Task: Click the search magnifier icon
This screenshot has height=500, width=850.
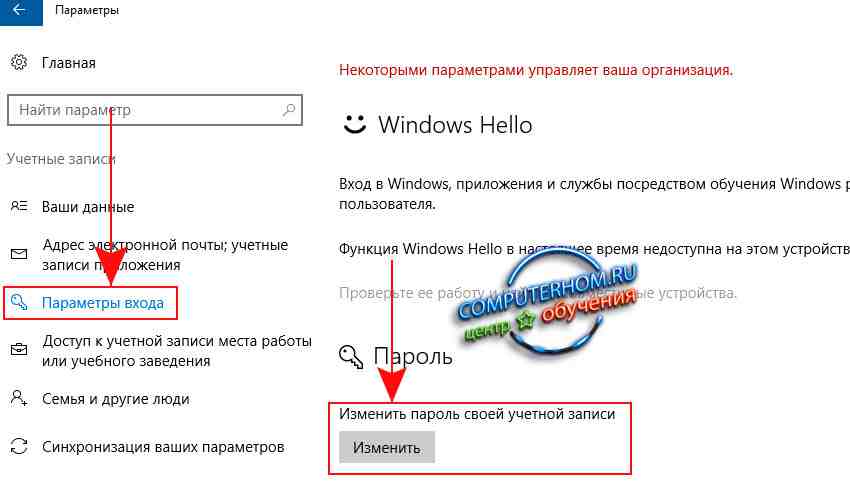Action: pyautogui.click(x=288, y=110)
